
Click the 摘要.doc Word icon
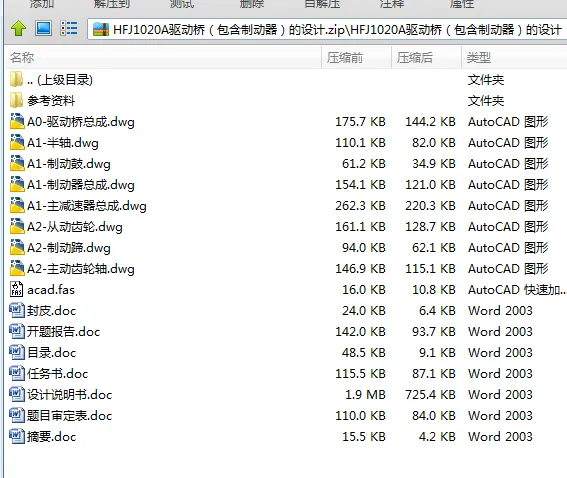point(17,436)
